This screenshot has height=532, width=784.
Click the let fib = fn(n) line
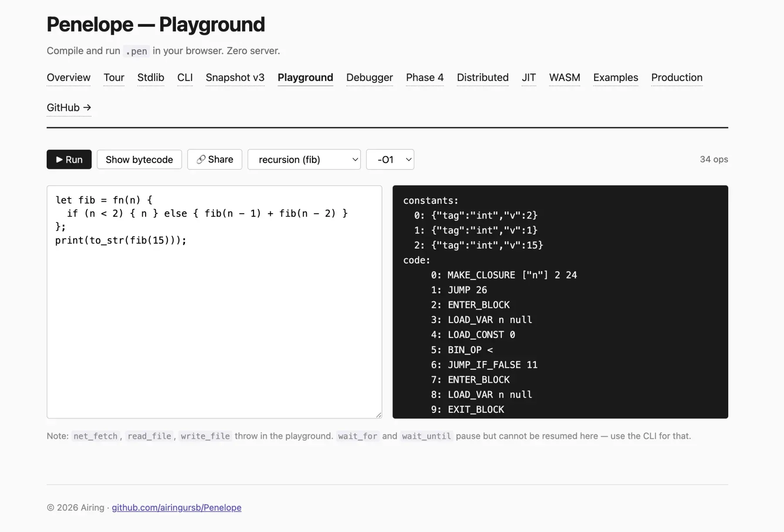click(x=104, y=200)
